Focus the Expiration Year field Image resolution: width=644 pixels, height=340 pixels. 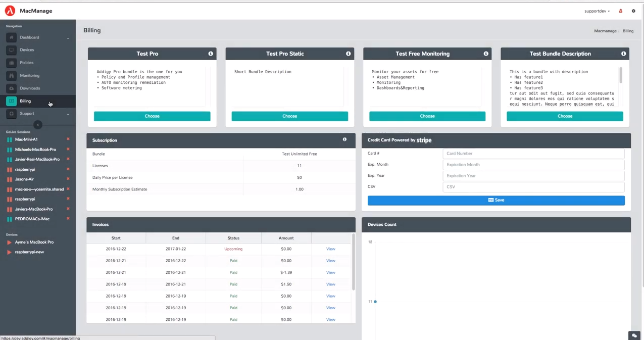[533, 176]
